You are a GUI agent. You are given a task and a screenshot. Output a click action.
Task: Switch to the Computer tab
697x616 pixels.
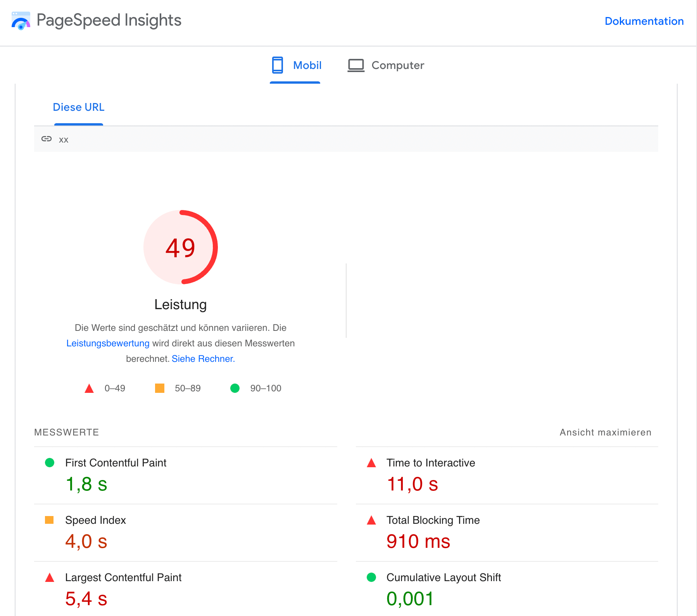386,65
